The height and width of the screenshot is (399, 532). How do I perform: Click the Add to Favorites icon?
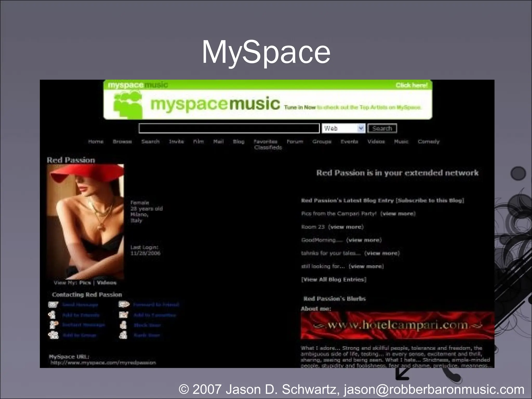(x=124, y=315)
